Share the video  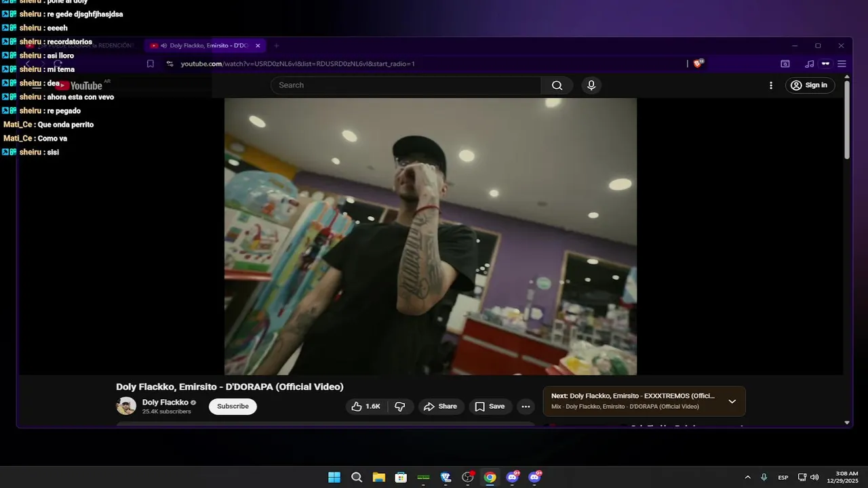[x=440, y=407]
